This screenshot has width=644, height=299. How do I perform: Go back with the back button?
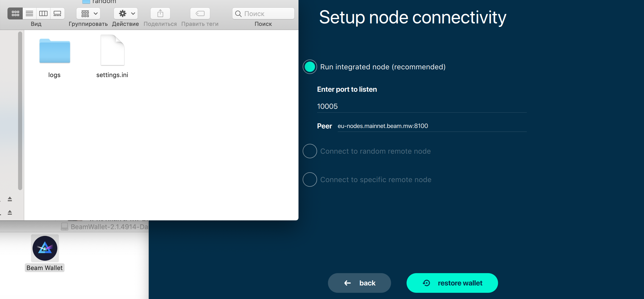point(359,283)
